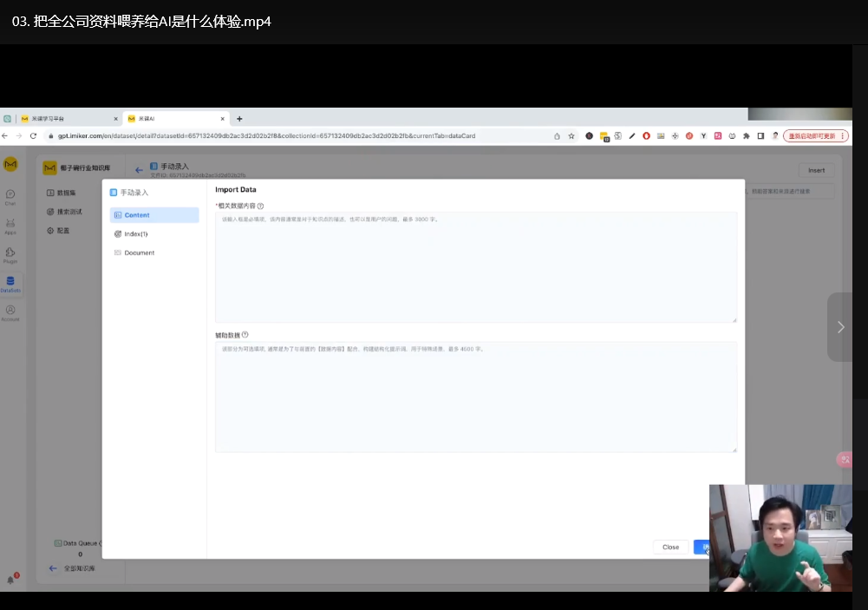Open Chrome three-dot menu
This screenshot has width=868, height=610.
843,135
